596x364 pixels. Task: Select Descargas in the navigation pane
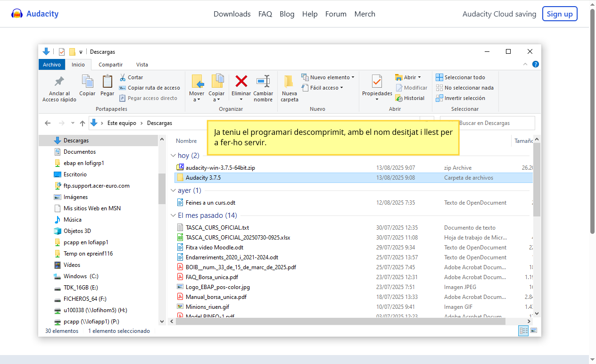(x=98, y=141)
